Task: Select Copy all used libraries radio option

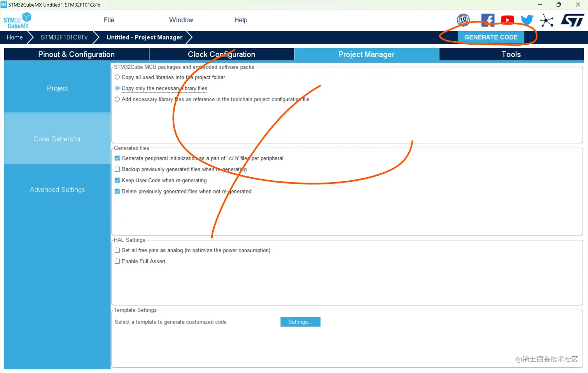Action: pyautogui.click(x=117, y=77)
